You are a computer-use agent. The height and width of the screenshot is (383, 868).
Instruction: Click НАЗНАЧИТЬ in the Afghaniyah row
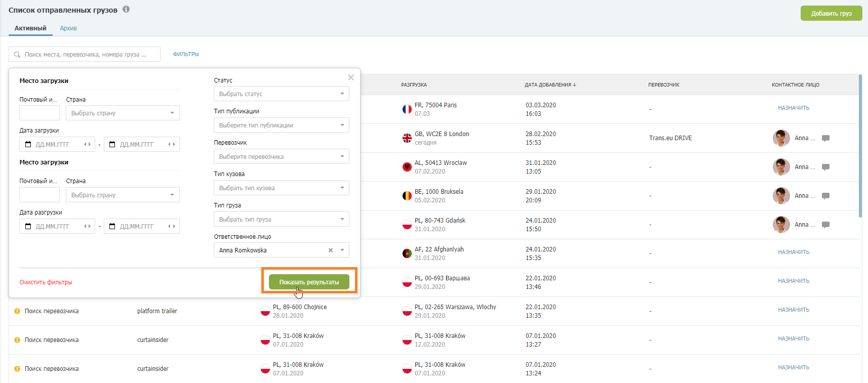tap(794, 252)
